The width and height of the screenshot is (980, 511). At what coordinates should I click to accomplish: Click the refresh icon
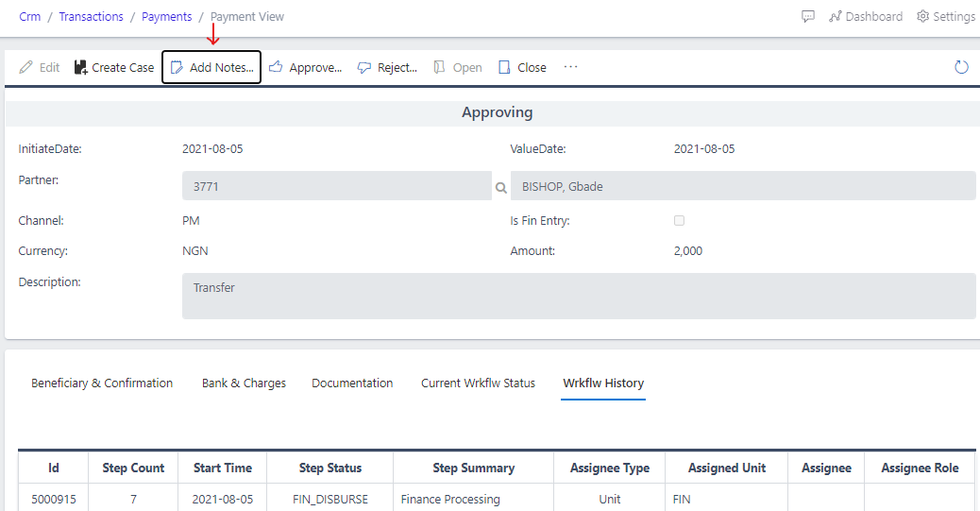pos(961,67)
